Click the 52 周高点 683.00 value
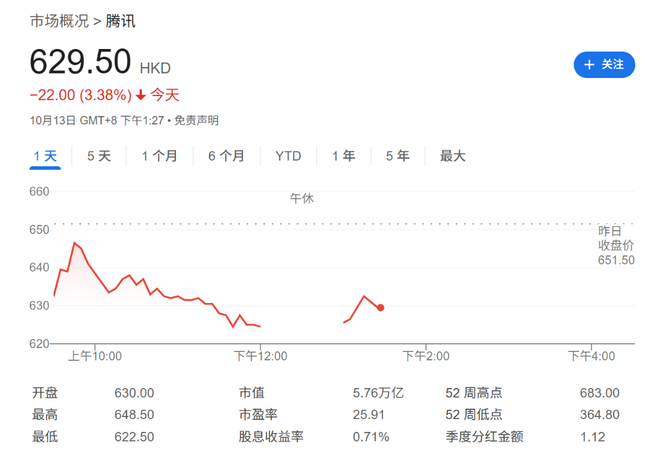660x459 pixels. coord(600,393)
